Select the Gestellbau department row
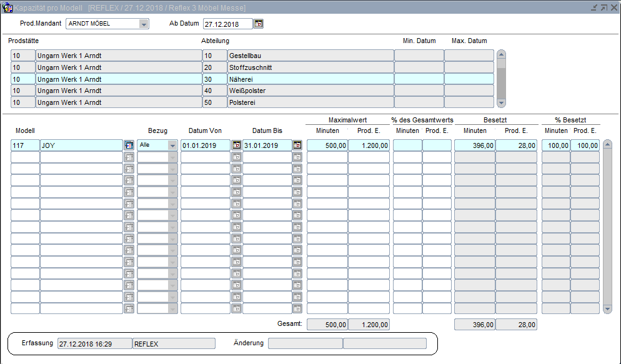The image size is (621, 364). point(310,56)
